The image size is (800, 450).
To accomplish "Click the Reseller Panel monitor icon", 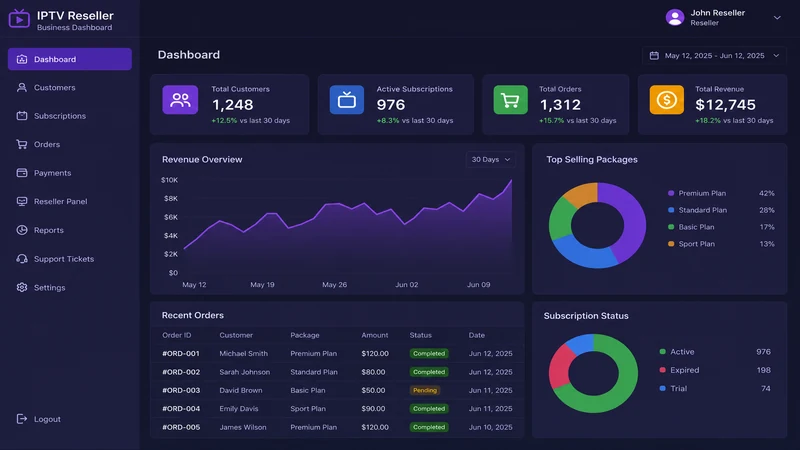I will [x=21, y=202].
